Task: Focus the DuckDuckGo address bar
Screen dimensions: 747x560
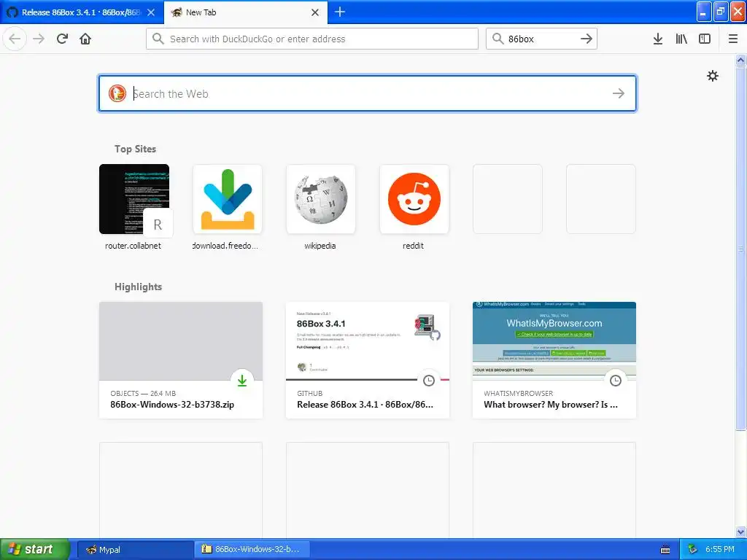Action: point(312,39)
